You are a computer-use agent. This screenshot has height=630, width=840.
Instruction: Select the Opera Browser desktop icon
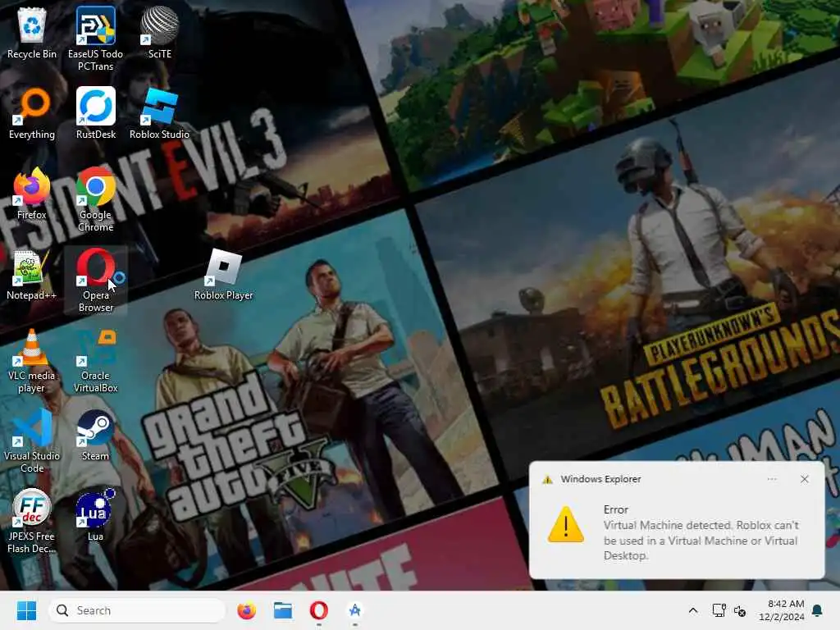pos(95,280)
